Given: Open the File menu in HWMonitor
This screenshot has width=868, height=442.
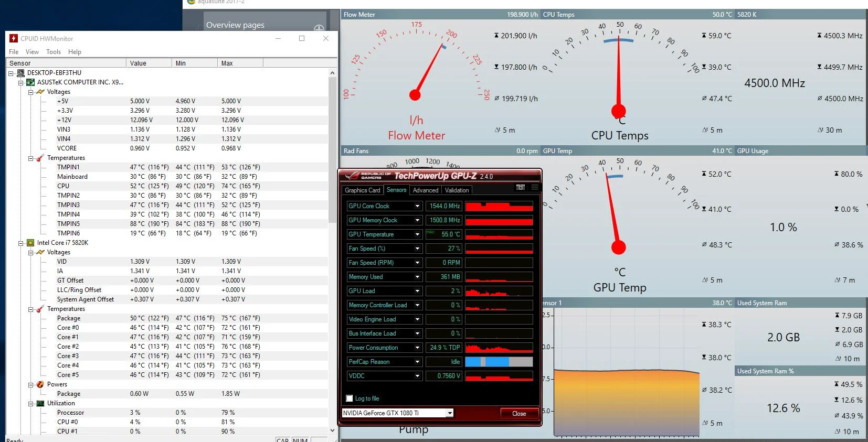Looking at the screenshot, I should (14, 52).
